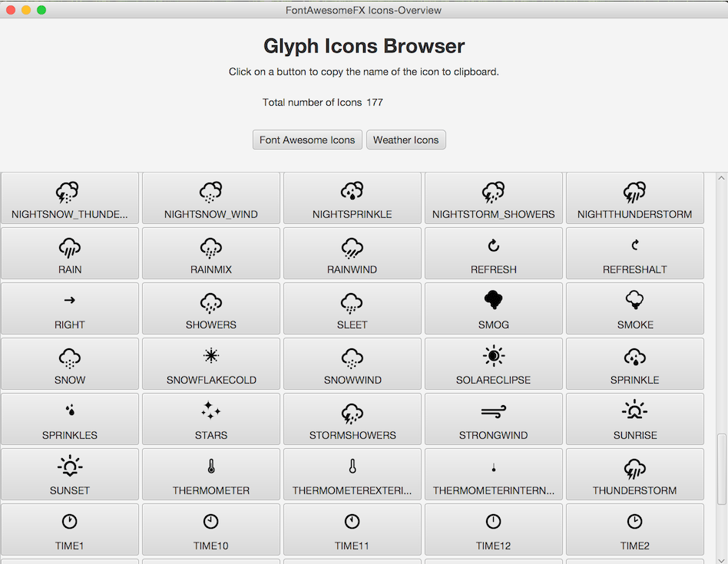Image resolution: width=728 pixels, height=564 pixels.
Task: Show Font Awesome Icons set
Action: (307, 140)
